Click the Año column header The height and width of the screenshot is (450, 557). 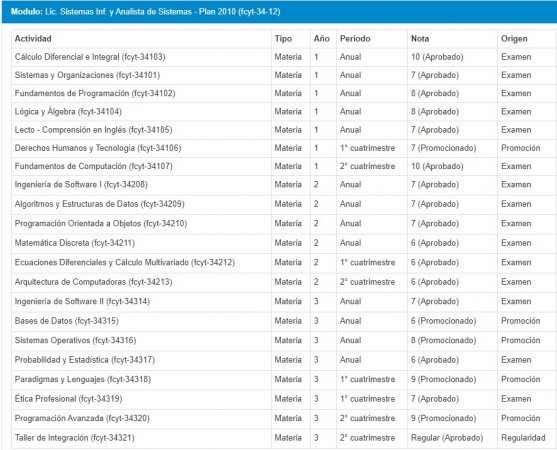click(x=321, y=39)
